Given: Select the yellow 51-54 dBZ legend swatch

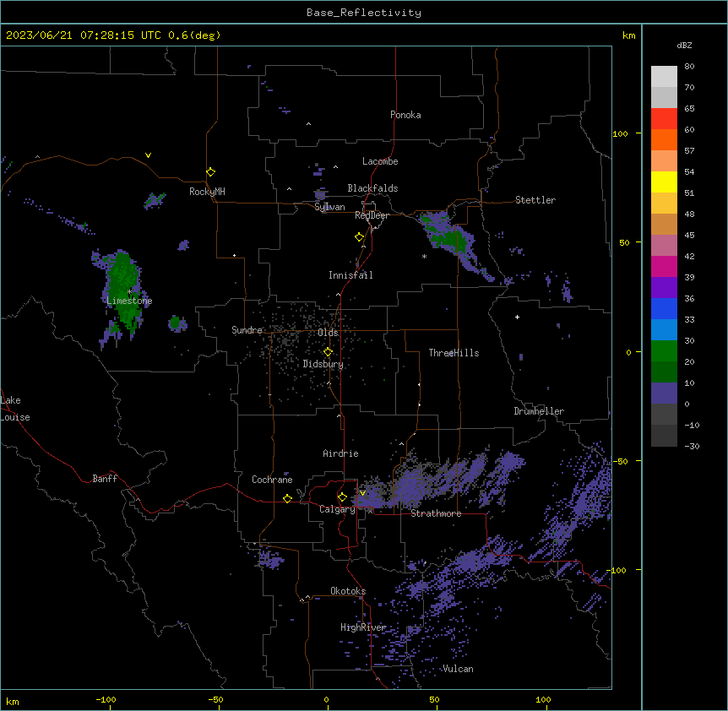Looking at the screenshot, I should pyautogui.click(x=664, y=182).
